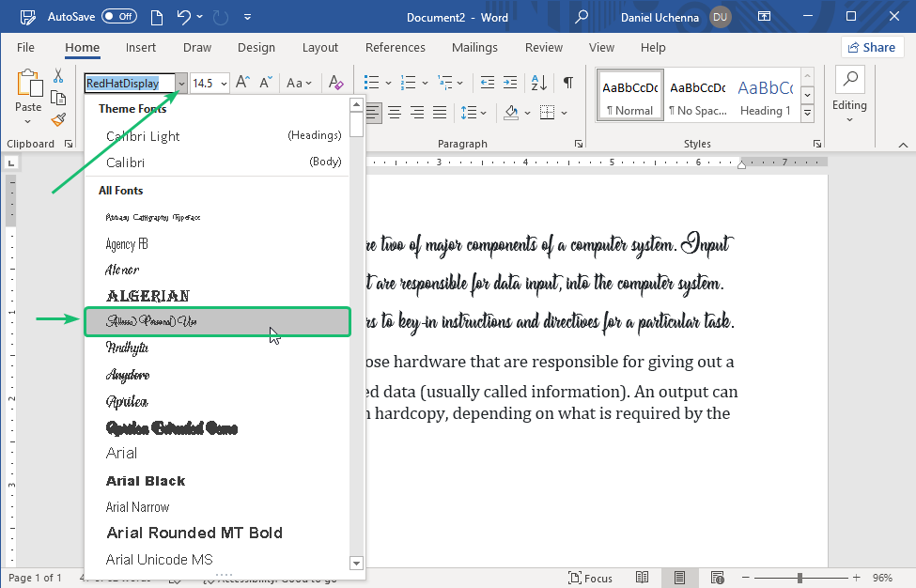Click the Sort icon in Paragraph group
The width and height of the screenshot is (916, 588).
(537, 83)
